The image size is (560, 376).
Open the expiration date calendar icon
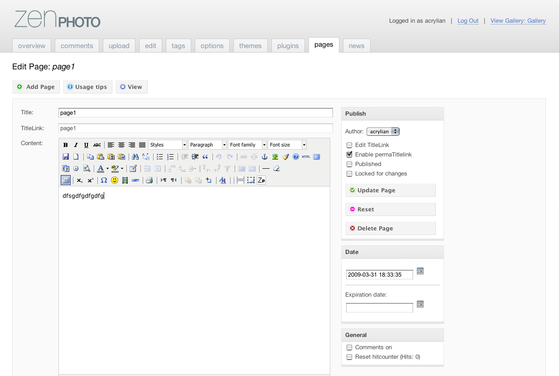(x=420, y=304)
